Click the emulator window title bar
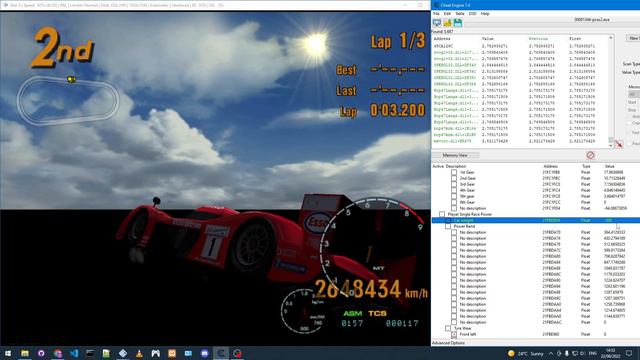Screen dimensions: 640x360 point(215,5)
